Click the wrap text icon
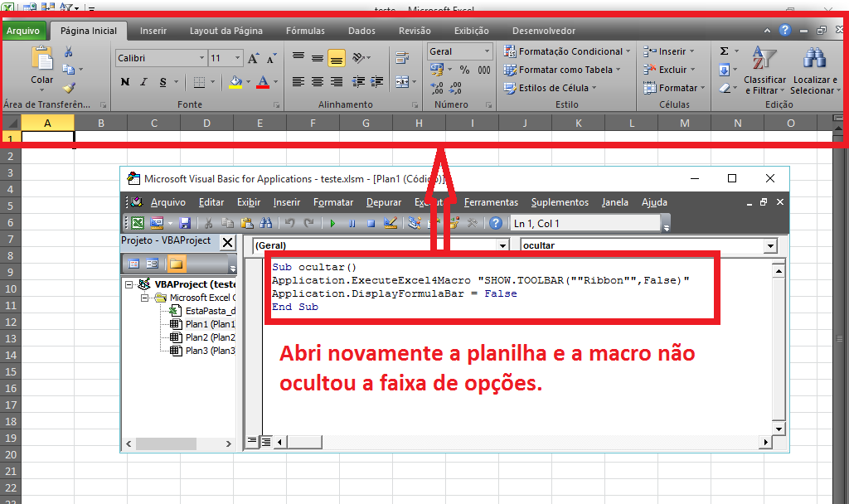 (402, 58)
